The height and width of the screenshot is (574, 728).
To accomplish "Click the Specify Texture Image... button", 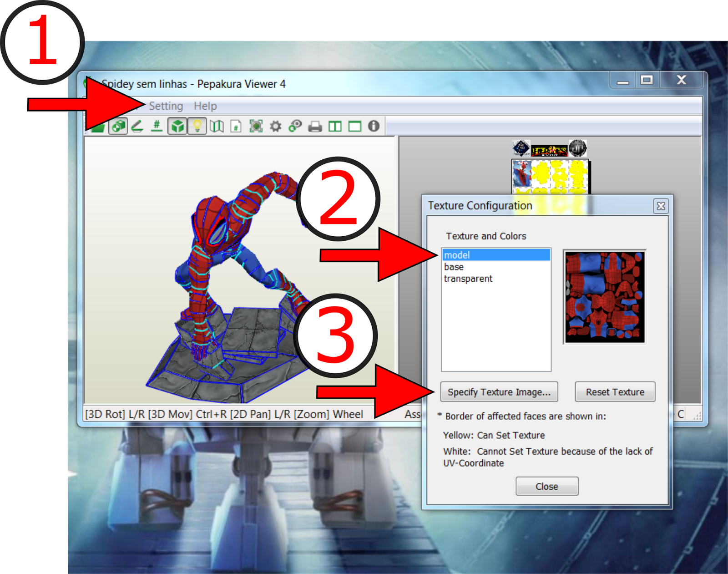I will [499, 392].
